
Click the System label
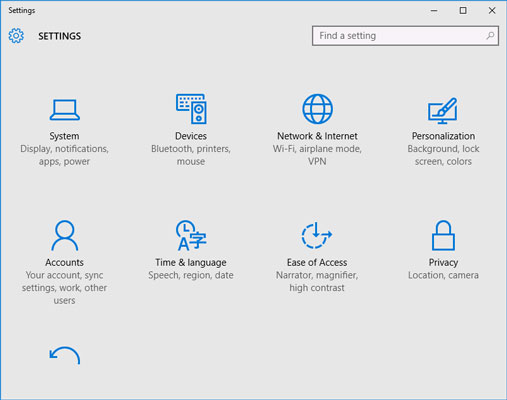[64, 136]
